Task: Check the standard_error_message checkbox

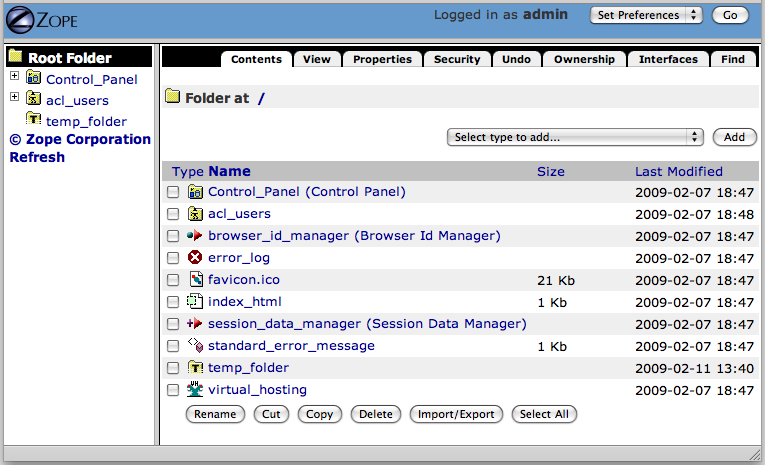Action: point(173,346)
